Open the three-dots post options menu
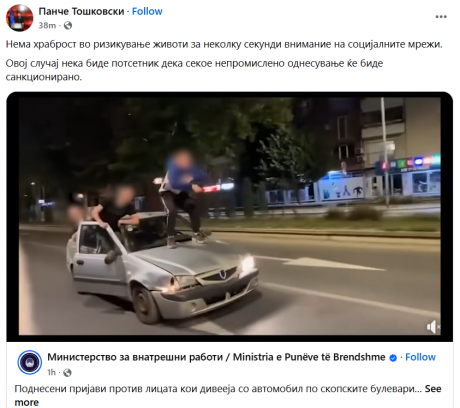Screen dimensions: 460x408 pyautogui.click(x=441, y=17)
